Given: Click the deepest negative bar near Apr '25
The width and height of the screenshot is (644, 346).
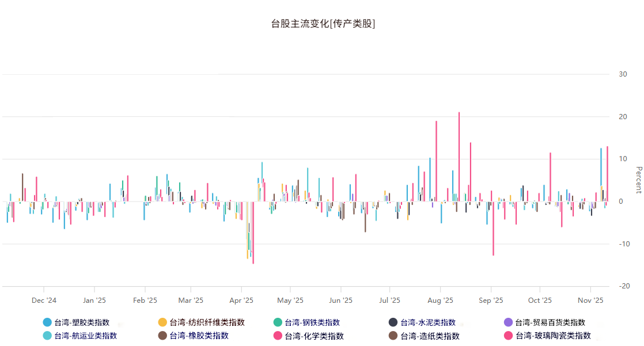Looking at the screenshot, I should 252,230.
